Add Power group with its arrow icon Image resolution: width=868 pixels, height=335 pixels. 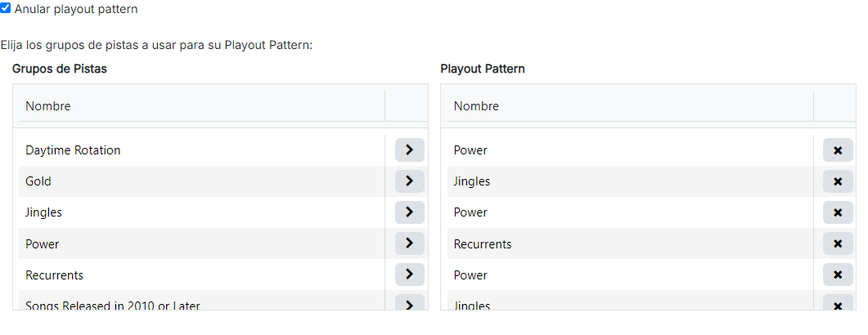click(410, 243)
